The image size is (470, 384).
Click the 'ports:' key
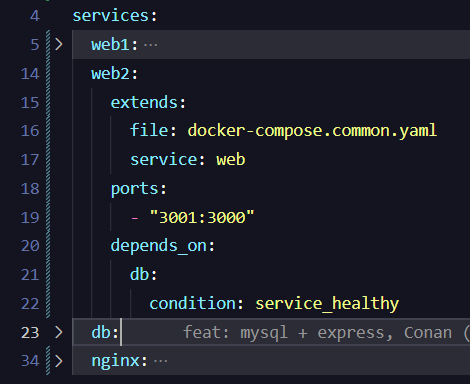[x=139, y=189]
